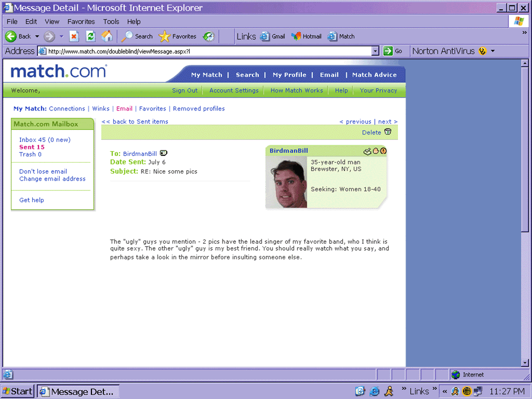
Task: Click the network computers tray icon
Action: pyautogui.click(x=478, y=392)
